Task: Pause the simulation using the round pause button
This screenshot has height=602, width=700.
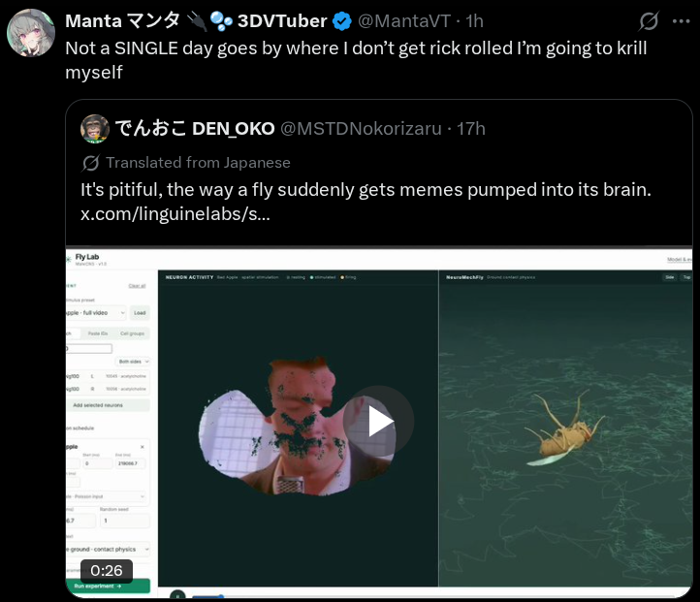Action: click(x=177, y=595)
